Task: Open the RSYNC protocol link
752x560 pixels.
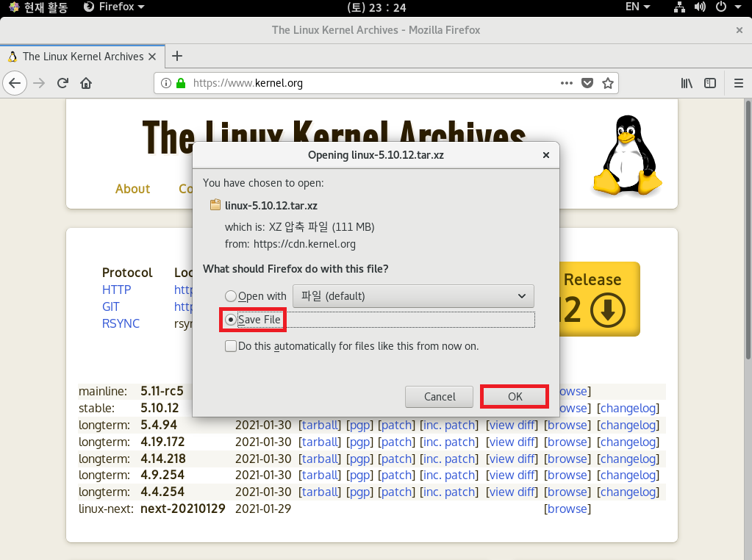Action: [121, 323]
